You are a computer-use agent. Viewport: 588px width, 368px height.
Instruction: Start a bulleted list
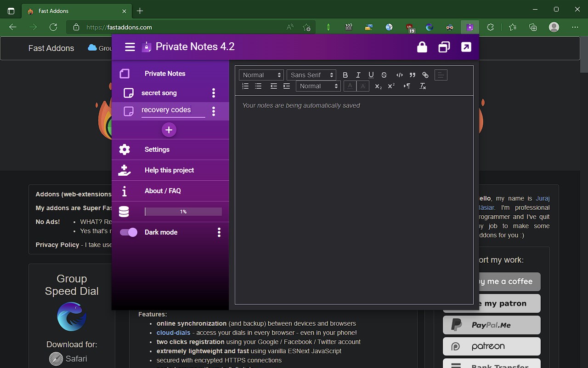pyautogui.click(x=258, y=86)
